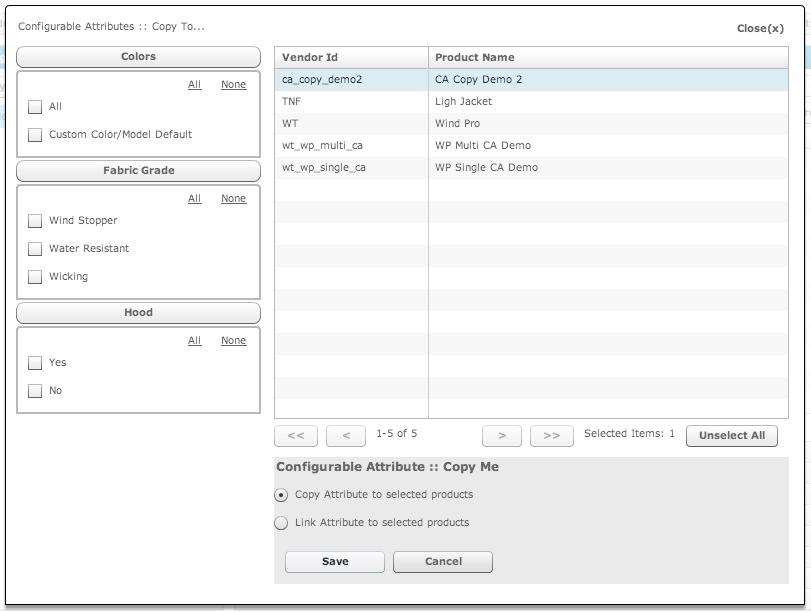
Task: Click the None link under Colors
Action: click(233, 84)
